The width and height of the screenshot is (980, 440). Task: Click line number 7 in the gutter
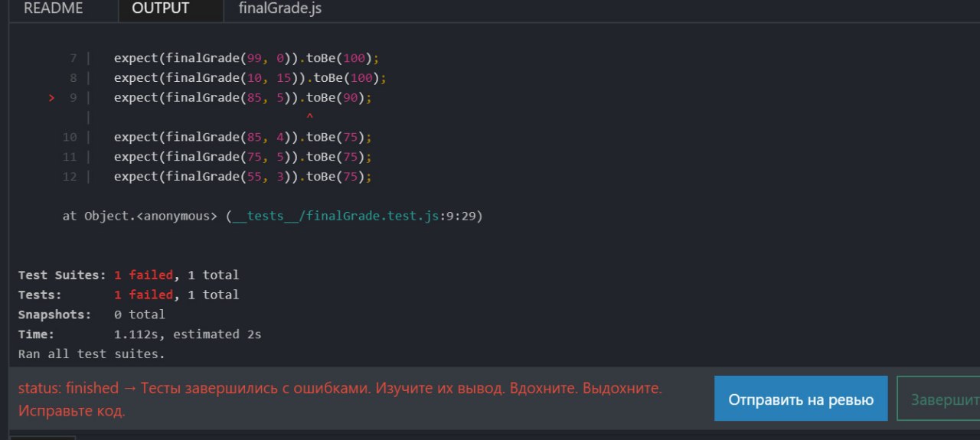73,58
